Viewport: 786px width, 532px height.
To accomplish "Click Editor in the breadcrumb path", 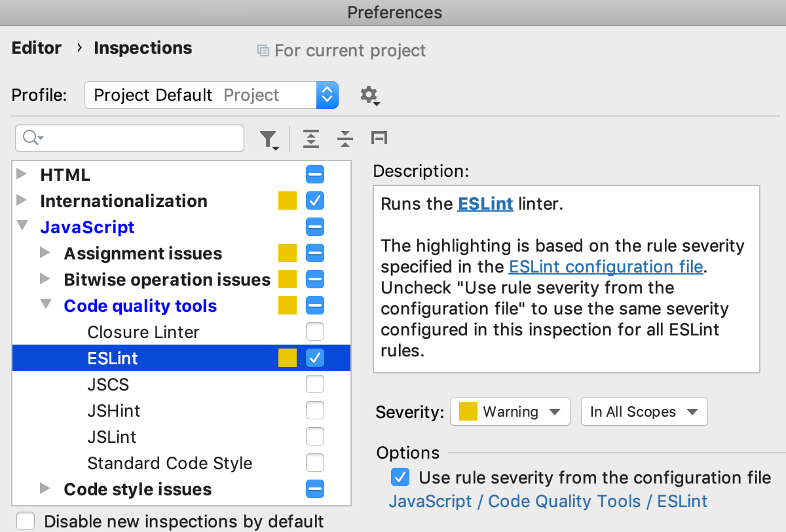I will pos(36,48).
